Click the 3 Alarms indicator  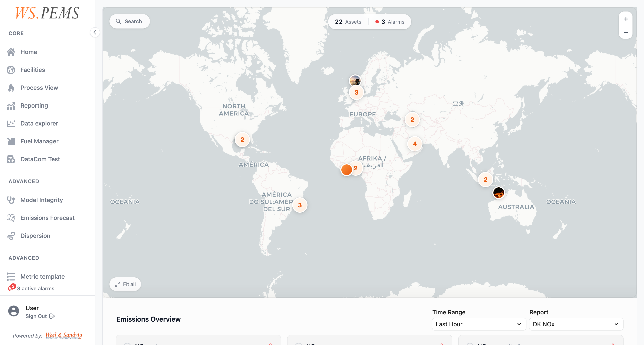(390, 22)
